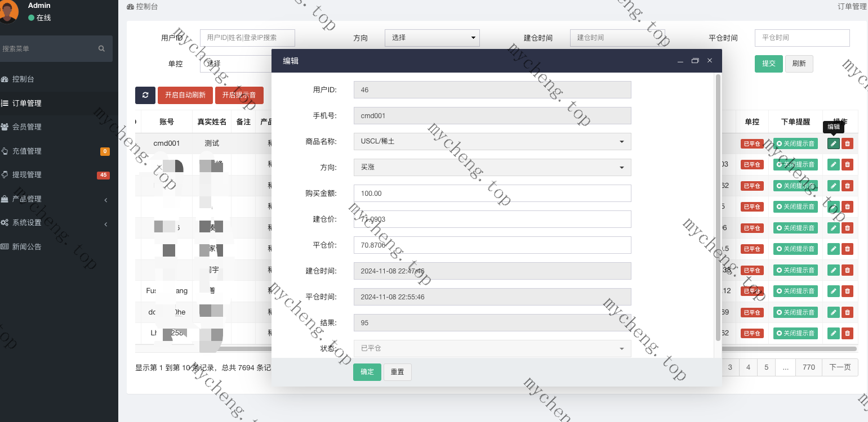Click trash icon in row showing 06
Image resolution: width=868 pixels, height=422 pixels.
pos(847,228)
